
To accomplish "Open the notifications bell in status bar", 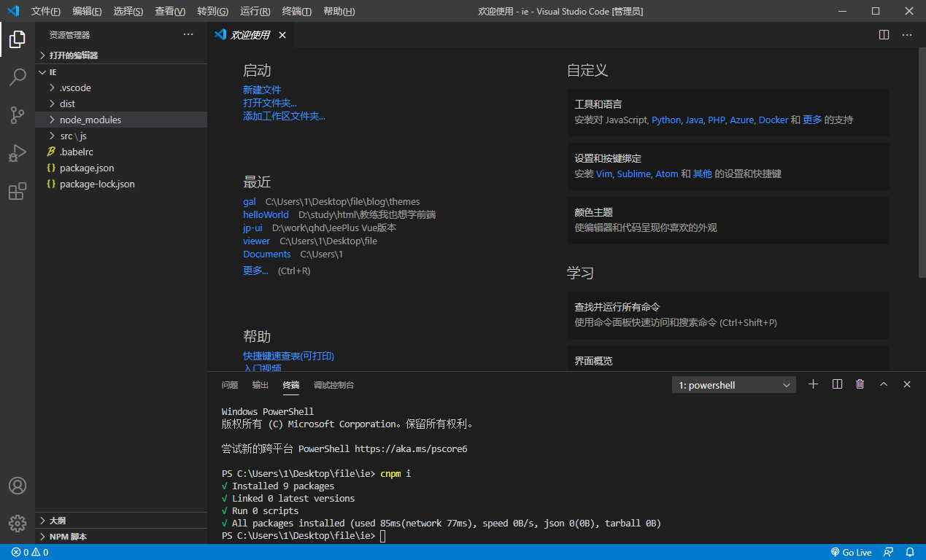I will (x=910, y=552).
